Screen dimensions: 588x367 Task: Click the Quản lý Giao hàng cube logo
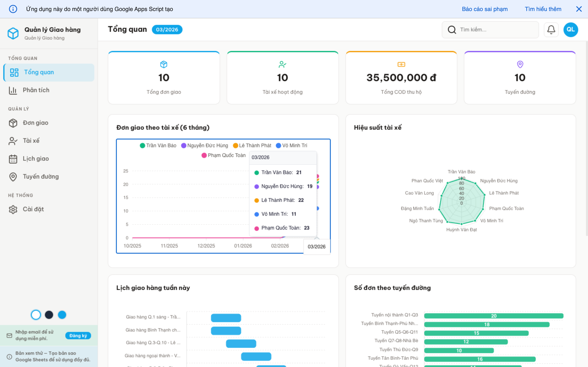point(13,33)
